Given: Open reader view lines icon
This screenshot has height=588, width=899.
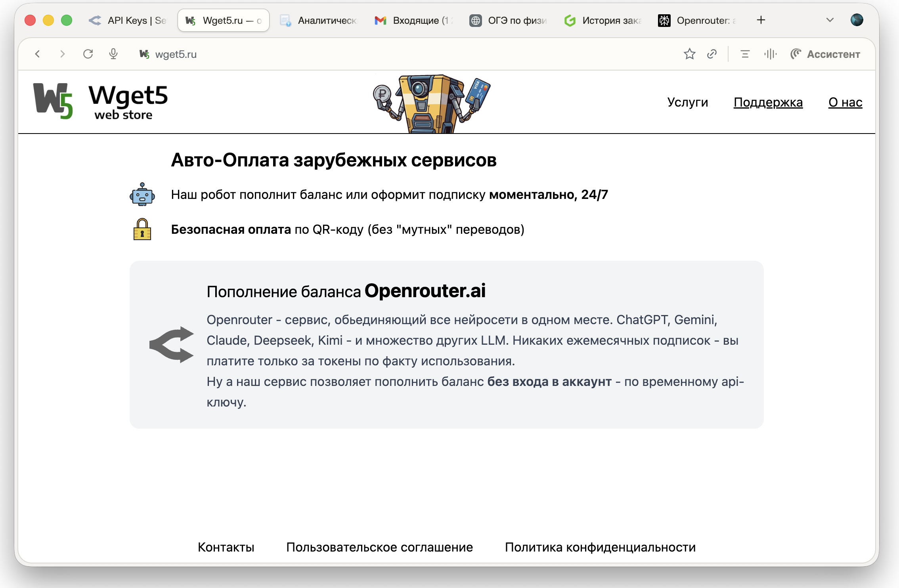Looking at the screenshot, I should coord(745,54).
